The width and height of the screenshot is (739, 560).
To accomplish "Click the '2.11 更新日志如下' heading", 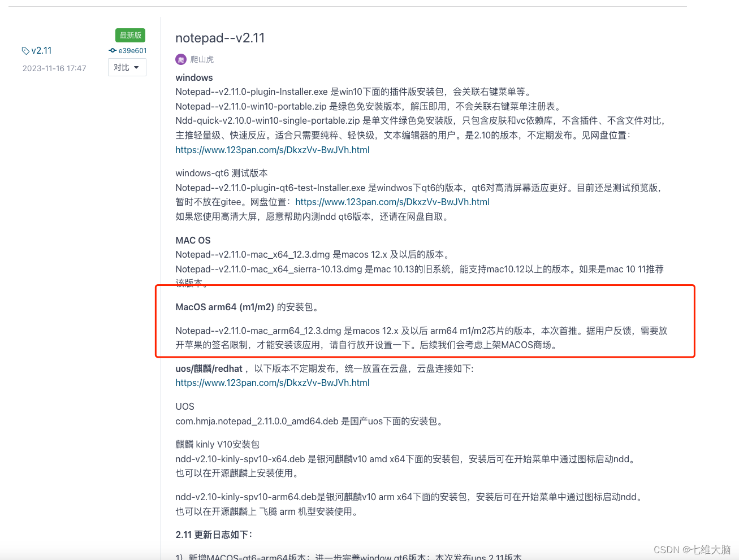I will pyautogui.click(x=214, y=535).
